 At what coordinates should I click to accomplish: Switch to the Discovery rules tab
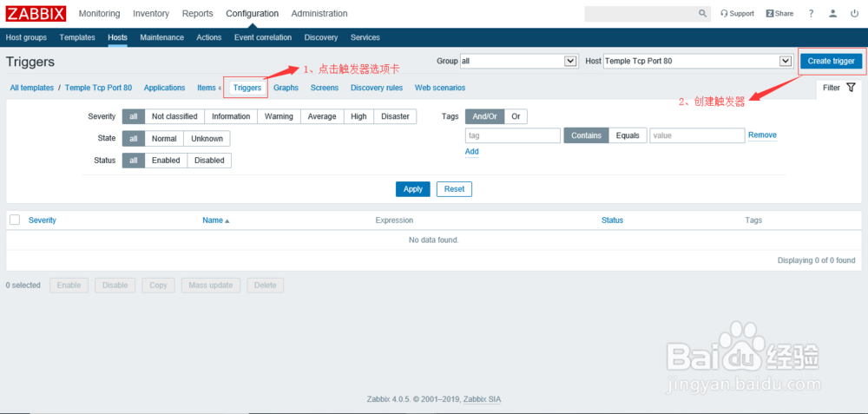click(377, 88)
